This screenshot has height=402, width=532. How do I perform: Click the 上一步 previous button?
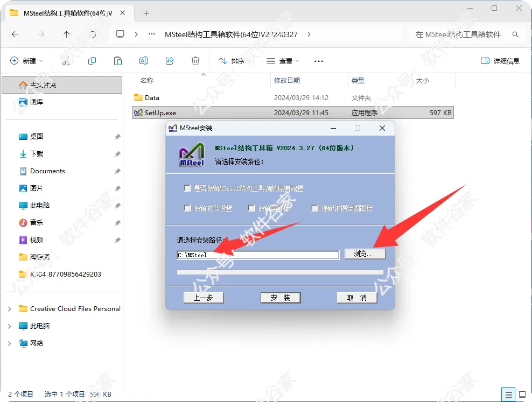[203, 298]
